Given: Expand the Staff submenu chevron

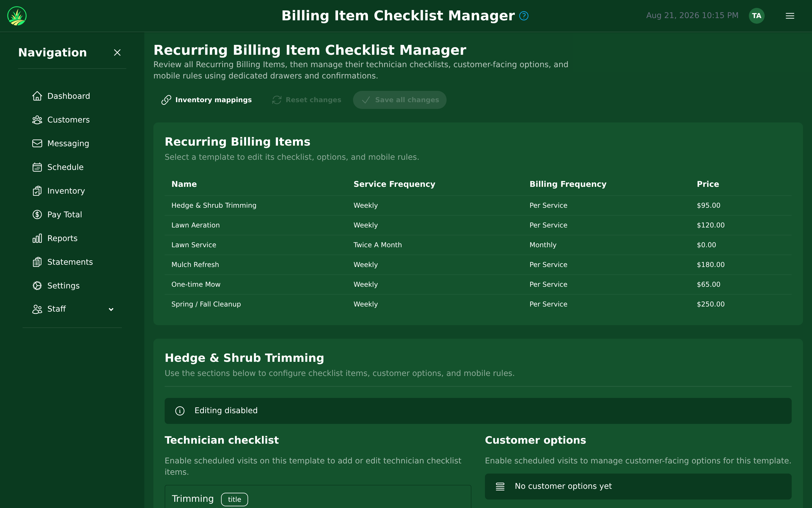Looking at the screenshot, I should click(111, 309).
